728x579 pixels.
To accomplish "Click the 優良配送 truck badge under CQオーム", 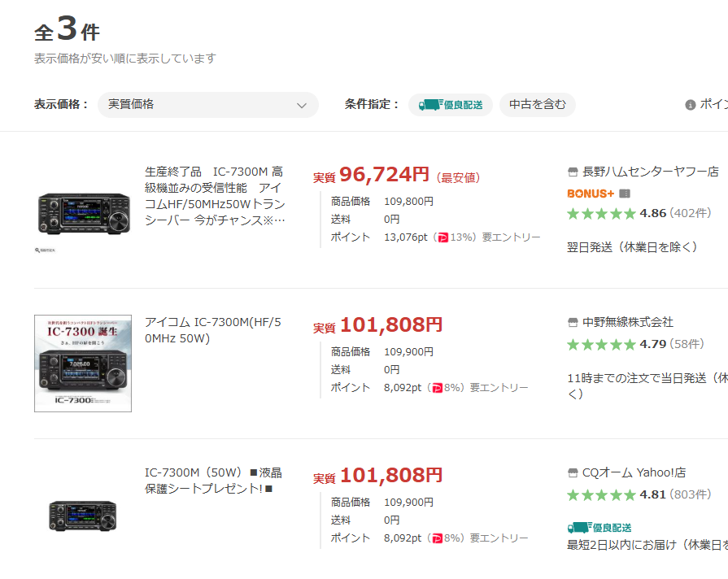I will point(599,528).
